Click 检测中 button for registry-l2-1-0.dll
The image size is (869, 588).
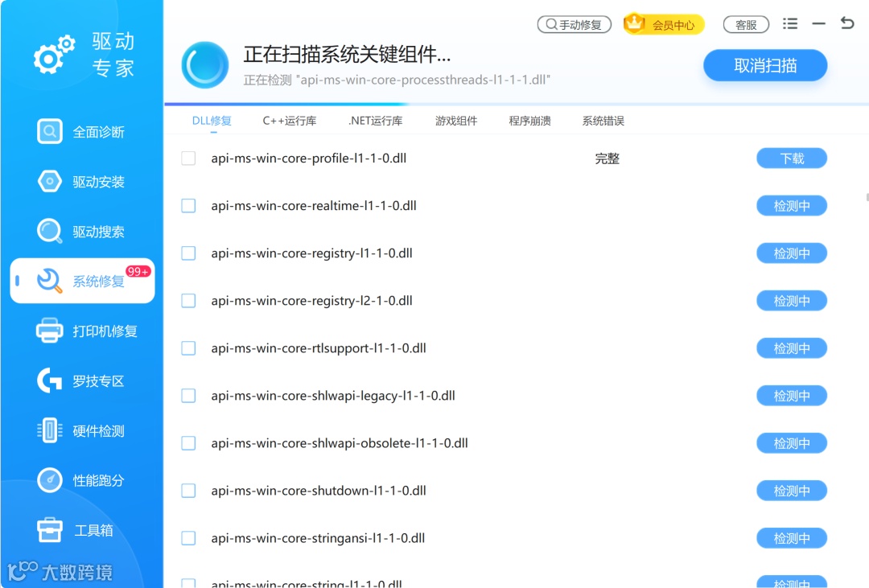tap(792, 301)
